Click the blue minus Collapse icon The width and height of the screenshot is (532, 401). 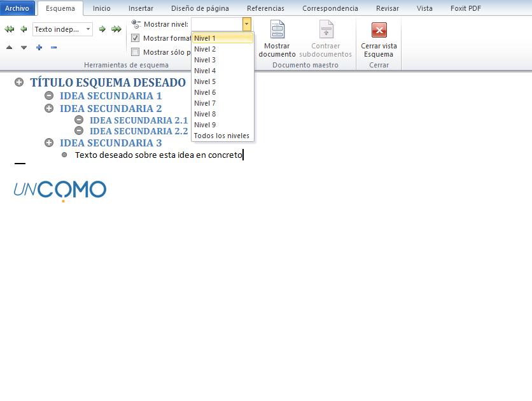point(54,48)
